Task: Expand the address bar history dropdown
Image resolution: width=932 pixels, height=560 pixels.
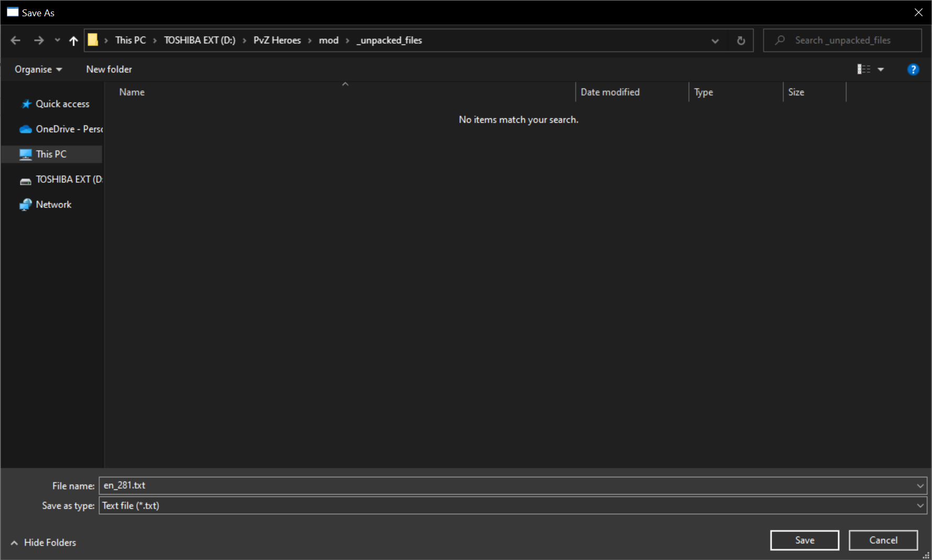Action: pyautogui.click(x=715, y=41)
